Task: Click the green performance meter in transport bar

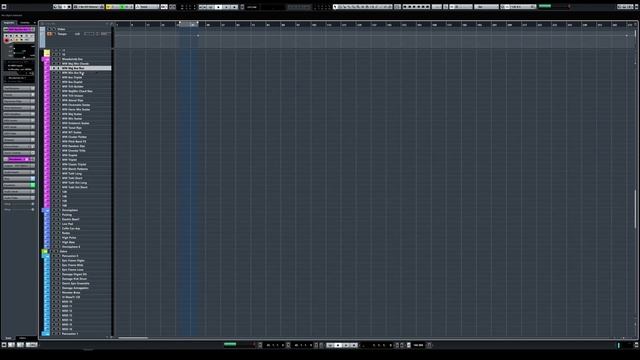Action: [230, 344]
